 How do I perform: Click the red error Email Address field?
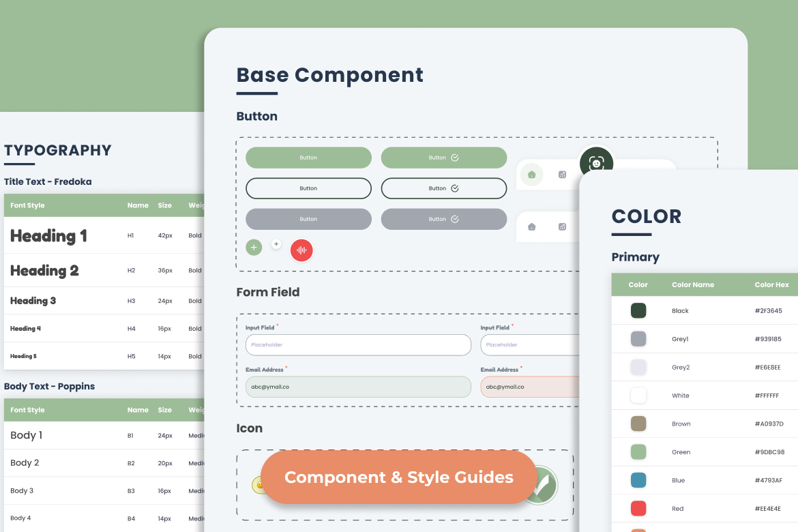[531, 387]
